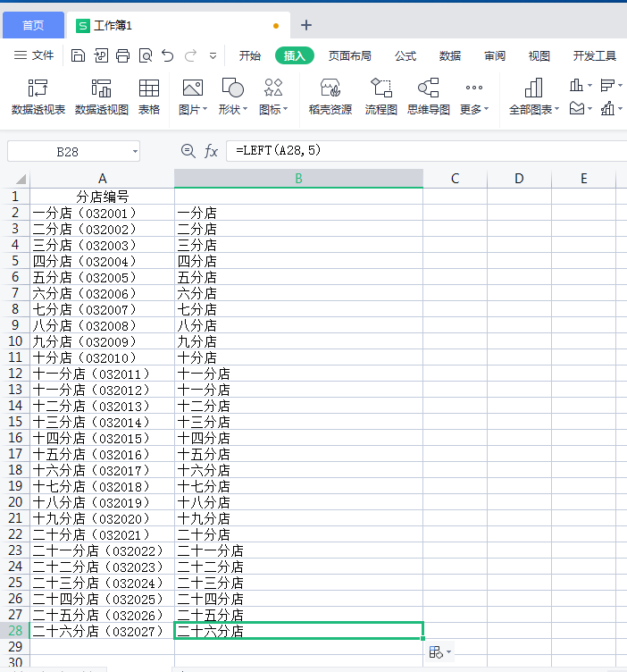Open the Picture (图片) insert menu

[193, 97]
